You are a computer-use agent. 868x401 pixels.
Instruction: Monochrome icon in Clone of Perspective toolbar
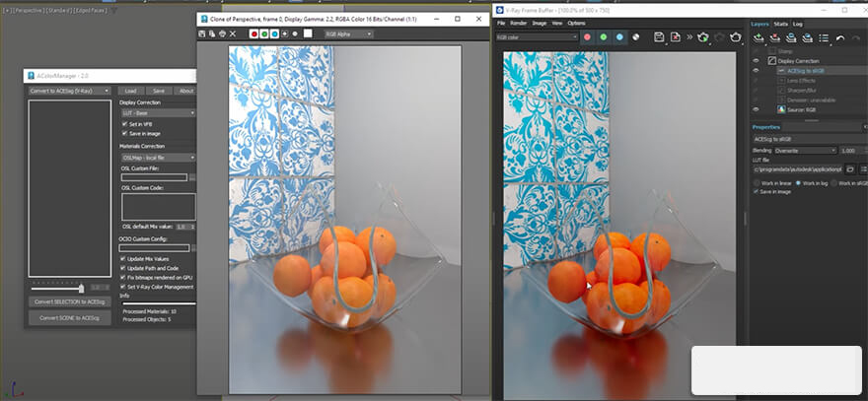point(295,33)
